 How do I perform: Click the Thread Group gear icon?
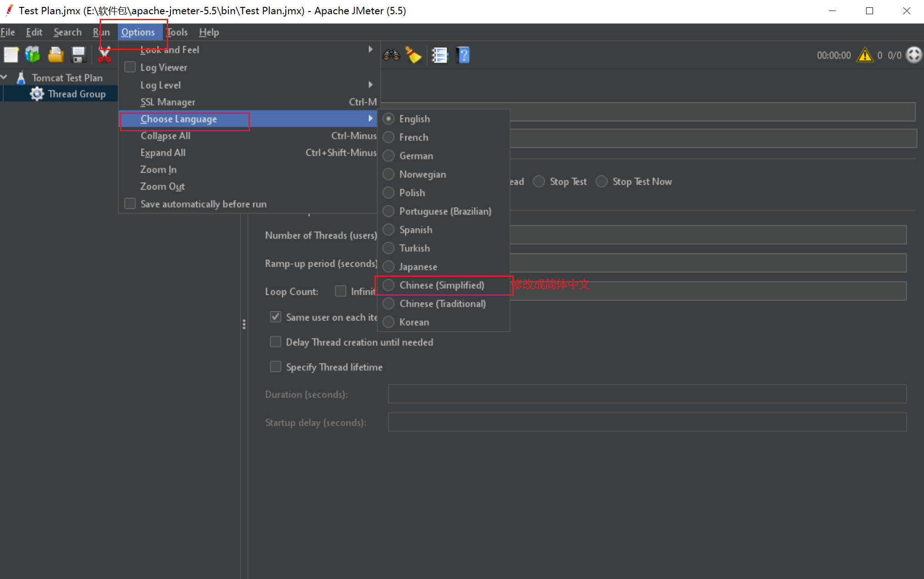pos(37,94)
